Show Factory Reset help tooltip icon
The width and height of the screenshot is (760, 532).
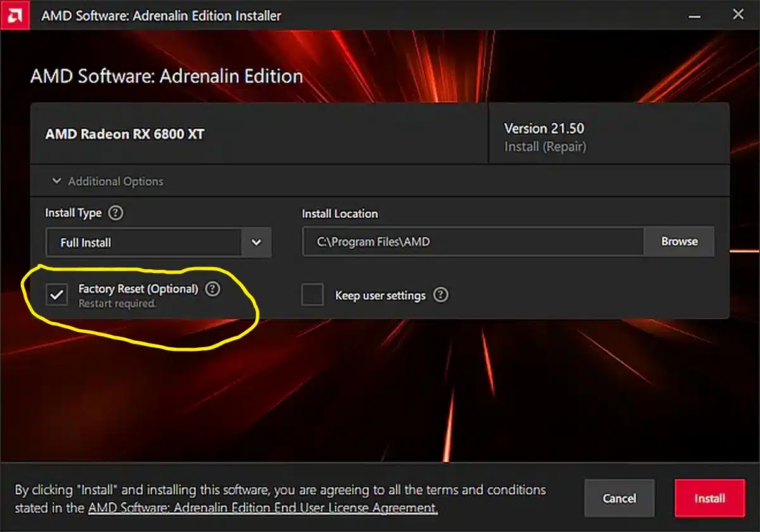pyautogui.click(x=213, y=289)
